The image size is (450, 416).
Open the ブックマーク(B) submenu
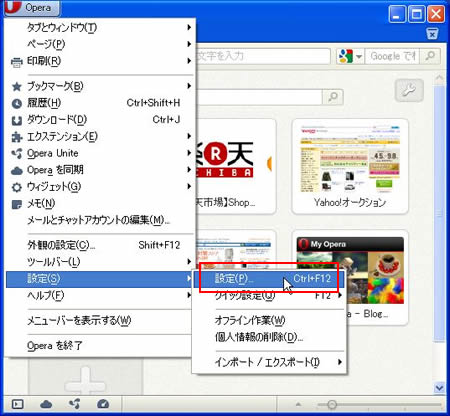pyautogui.click(x=100, y=86)
